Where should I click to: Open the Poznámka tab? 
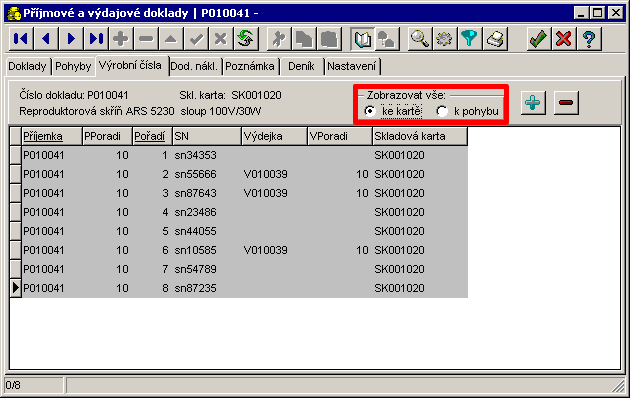tap(250, 66)
